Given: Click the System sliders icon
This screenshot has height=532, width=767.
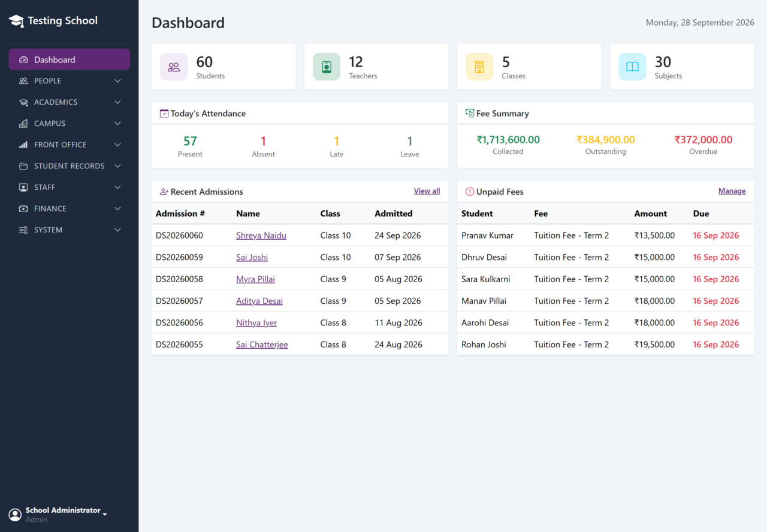Looking at the screenshot, I should click(x=23, y=230).
